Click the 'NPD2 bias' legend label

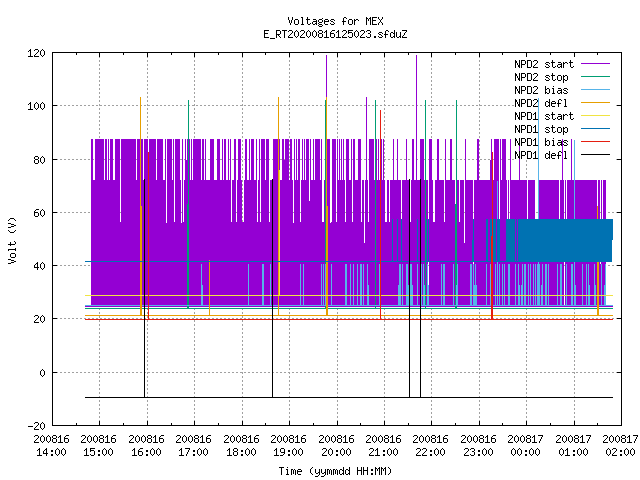pos(541,90)
